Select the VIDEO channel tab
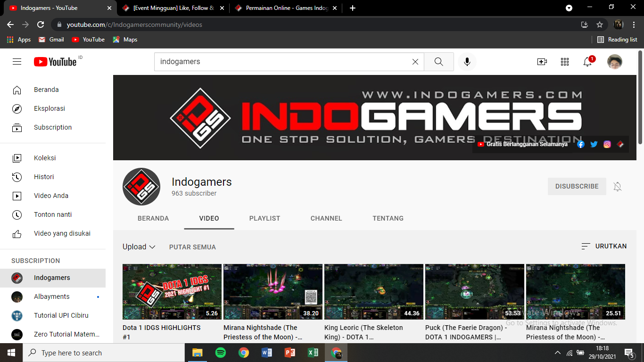Screen dimensions: 644x362 click(209, 218)
